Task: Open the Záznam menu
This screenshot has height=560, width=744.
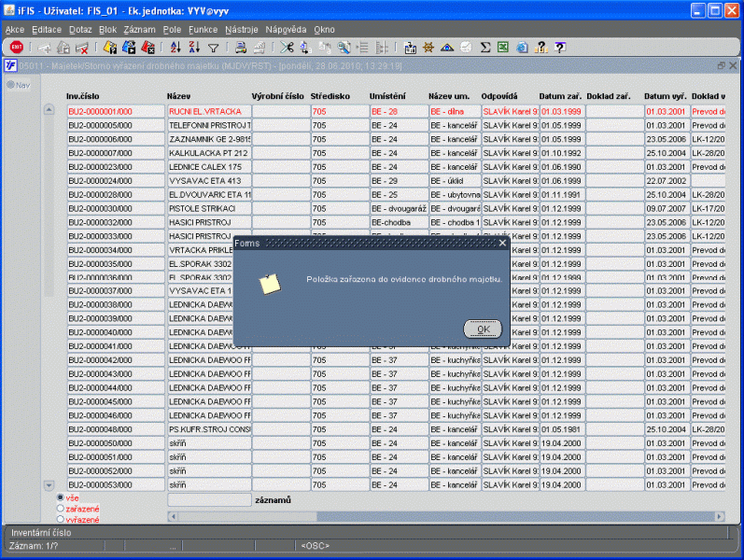Action: [139, 30]
